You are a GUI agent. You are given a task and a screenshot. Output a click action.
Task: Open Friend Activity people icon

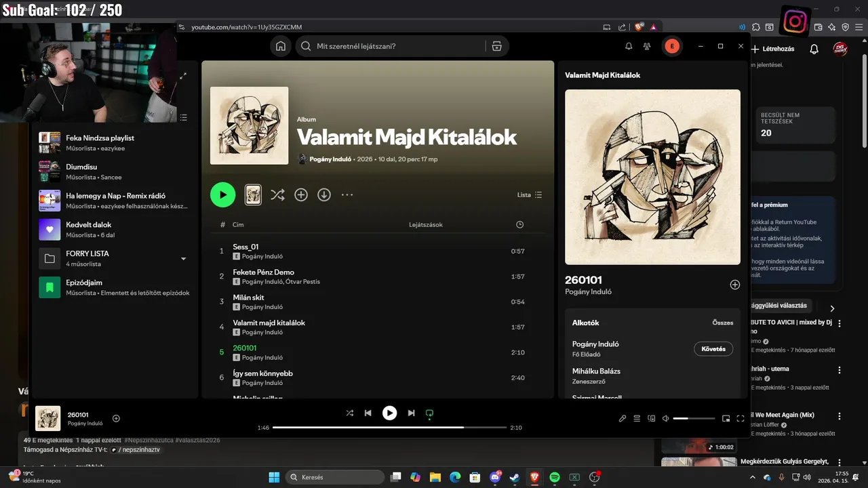647,46
